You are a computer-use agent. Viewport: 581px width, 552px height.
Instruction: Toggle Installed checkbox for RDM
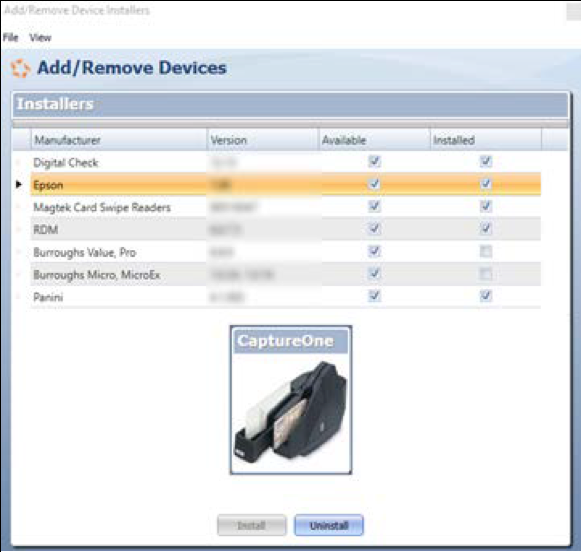pos(486,229)
